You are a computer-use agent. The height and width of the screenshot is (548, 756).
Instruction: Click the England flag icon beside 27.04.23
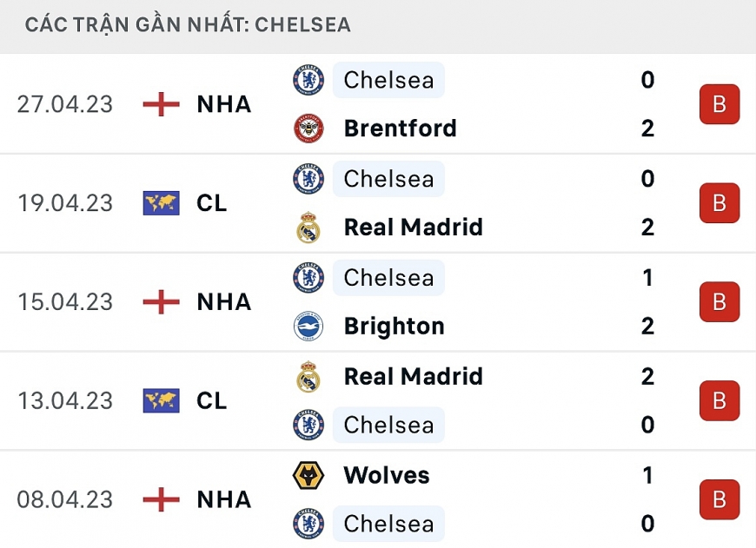[x=161, y=104]
